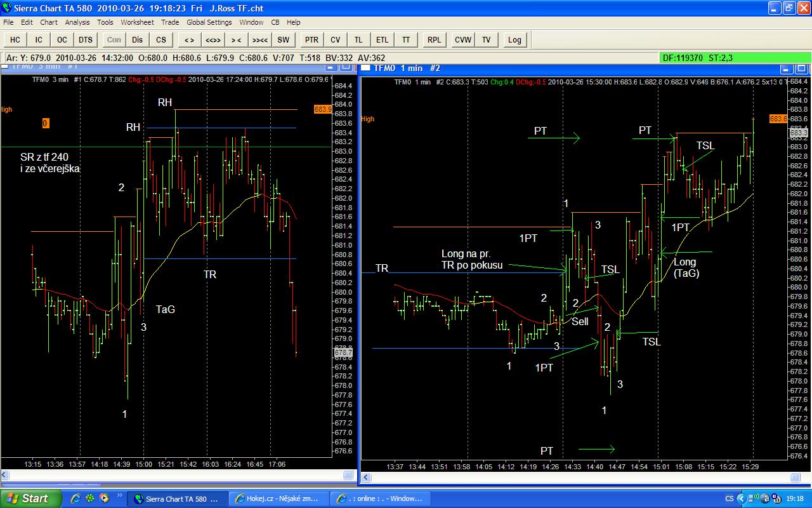Image resolution: width=812 pixels, height=508 pixels.
Task: Click the orange 683.6 price marker on 1 min chart
Action: (778, 119)
